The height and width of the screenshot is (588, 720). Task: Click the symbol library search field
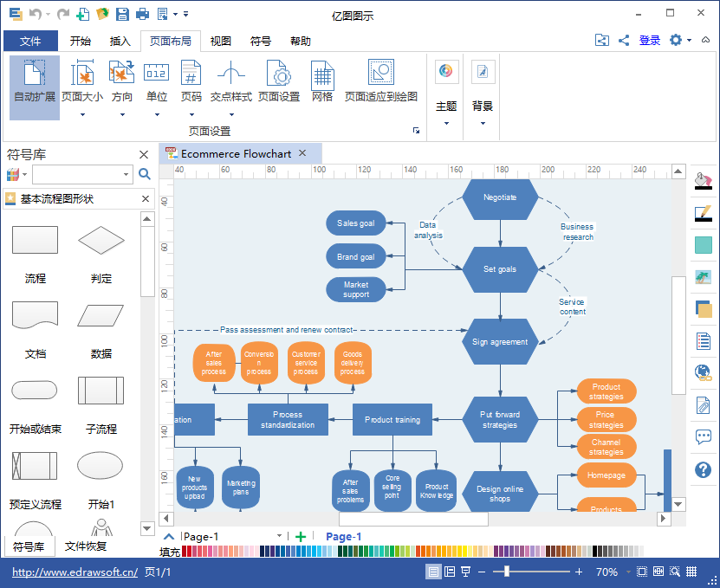pos(82,174)
